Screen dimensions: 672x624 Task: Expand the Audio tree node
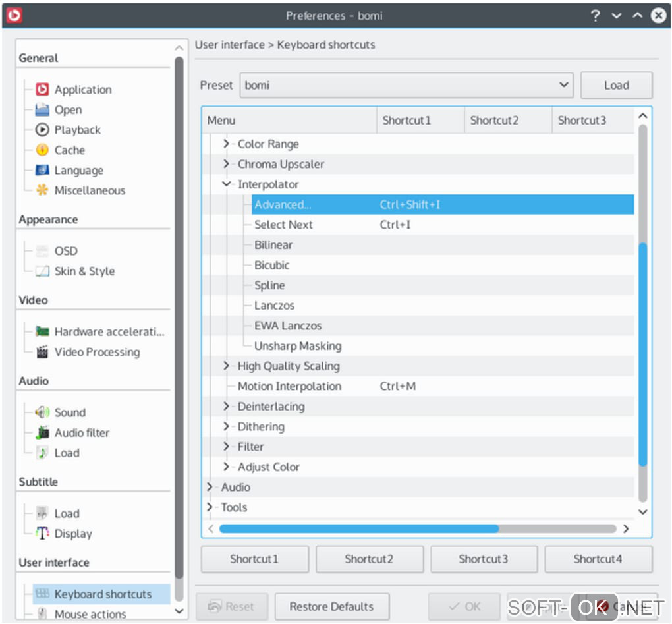point(210,486)
